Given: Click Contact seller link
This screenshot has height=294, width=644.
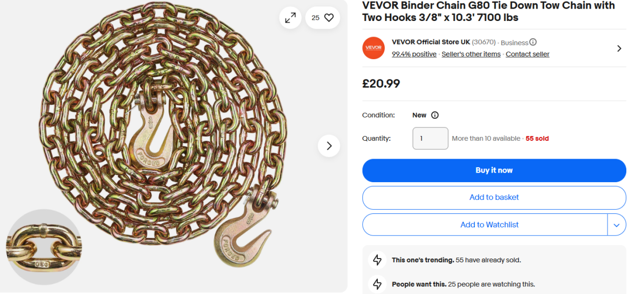Looking at the screenshot, I should (x=528, y=54).
